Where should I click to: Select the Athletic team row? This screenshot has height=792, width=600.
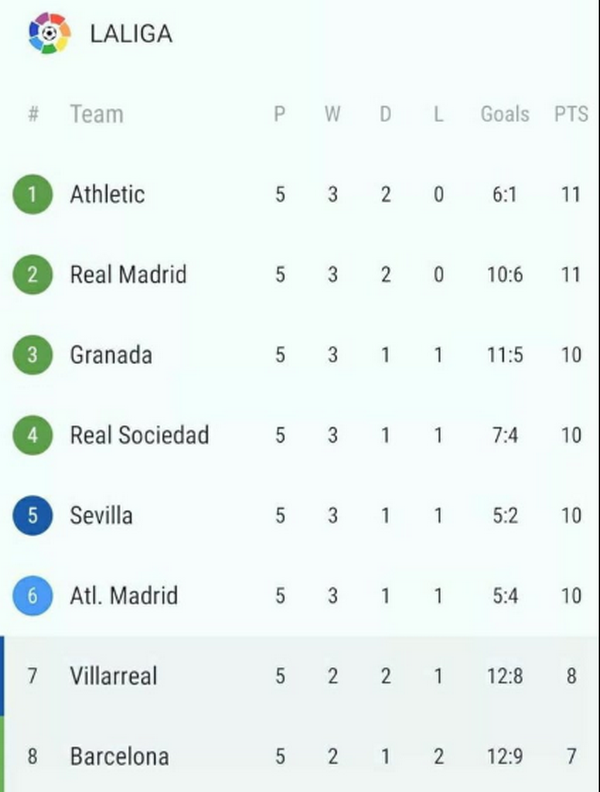tap(107, 194)
